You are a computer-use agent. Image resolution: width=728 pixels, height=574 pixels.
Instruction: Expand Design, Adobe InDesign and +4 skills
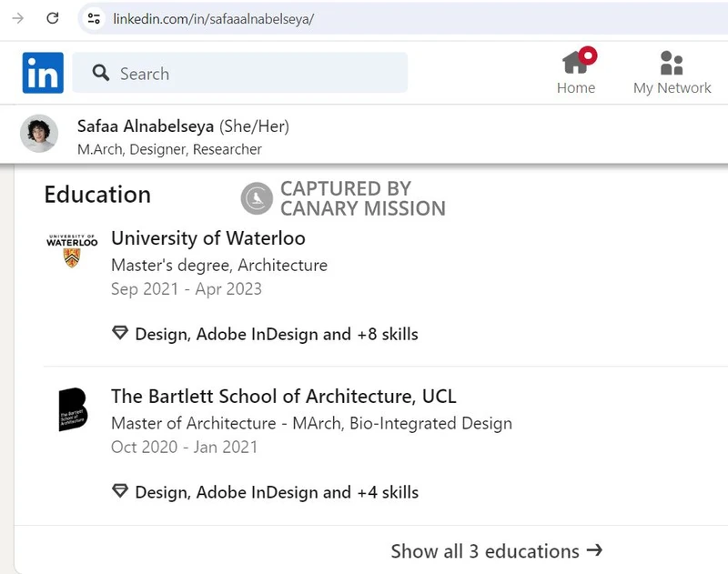tap(276, 492)
